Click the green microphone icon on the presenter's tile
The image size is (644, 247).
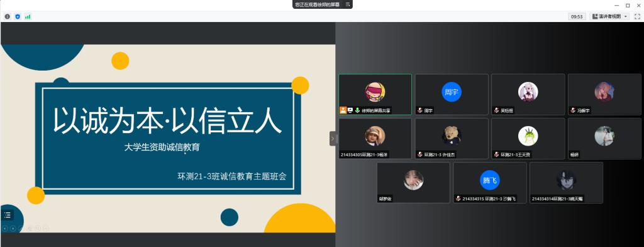coord(358,110)
